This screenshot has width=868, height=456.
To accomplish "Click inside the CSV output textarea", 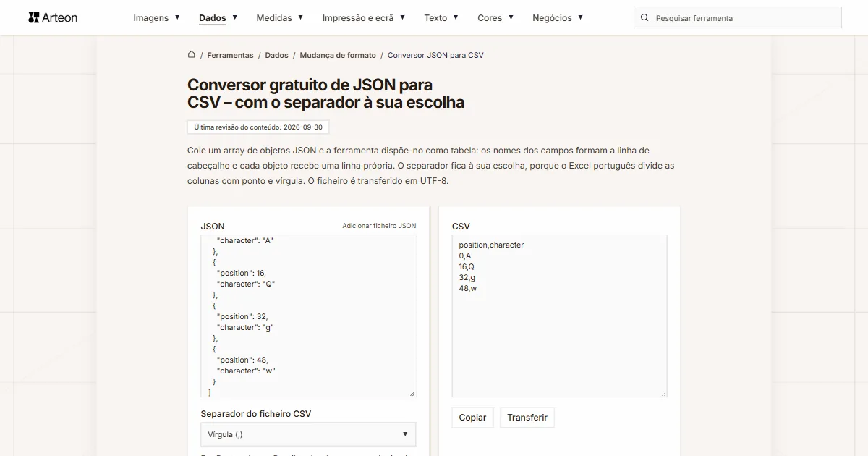I will [559, 316].
